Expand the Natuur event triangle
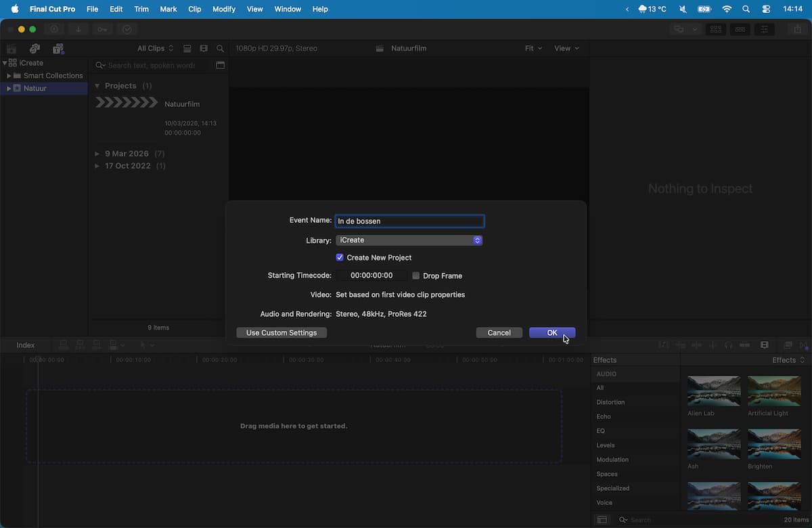Screen dimensions: 812x528 [9, 89]
